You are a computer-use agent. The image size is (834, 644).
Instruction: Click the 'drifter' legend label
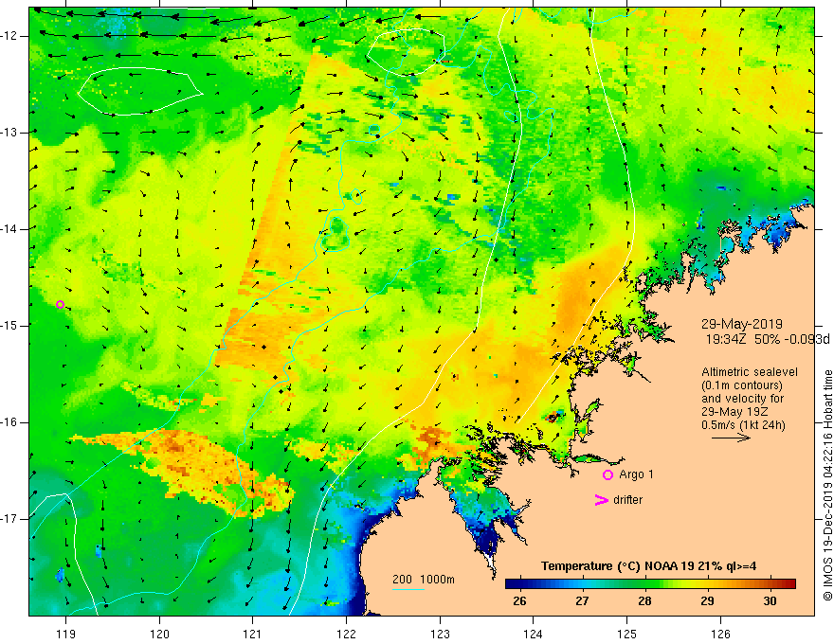pyautogui.click(x=627, y=500)
